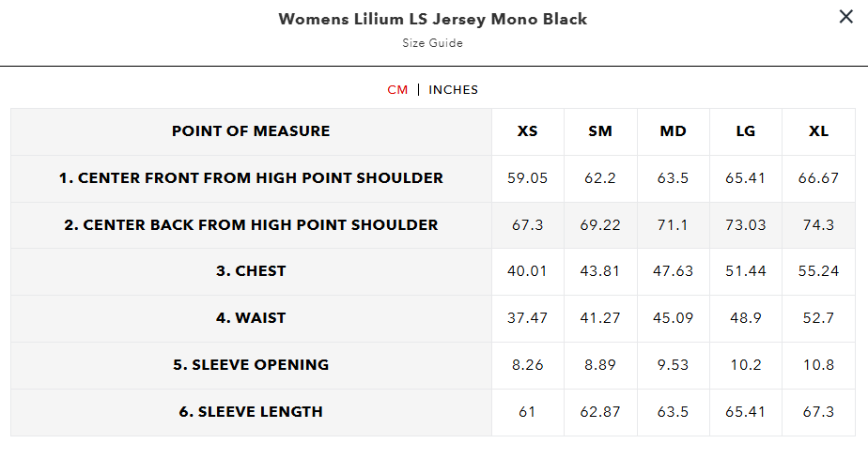This screenshot has height=459, width=868.
Task: Click the Sleeve Length row label
Action: coord(251,412)
